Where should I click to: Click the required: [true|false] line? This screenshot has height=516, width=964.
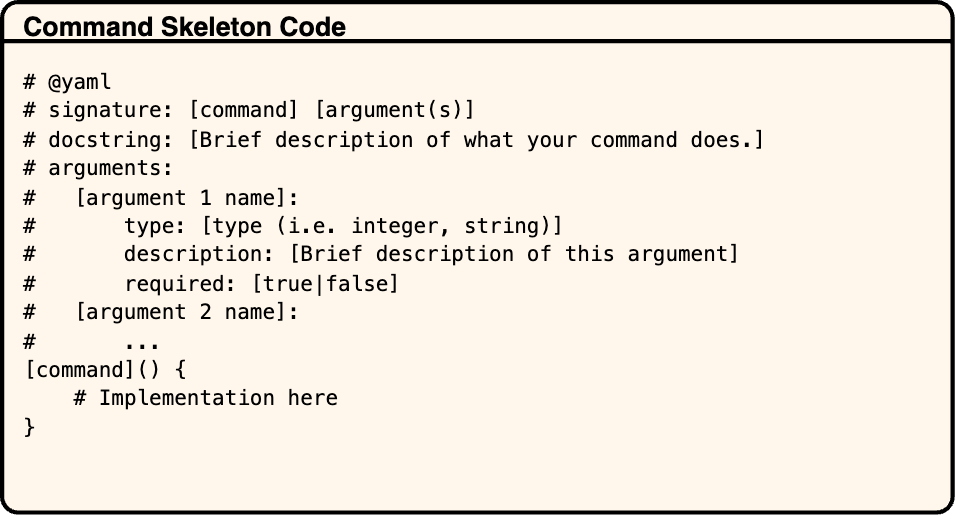tap(211, 284)
